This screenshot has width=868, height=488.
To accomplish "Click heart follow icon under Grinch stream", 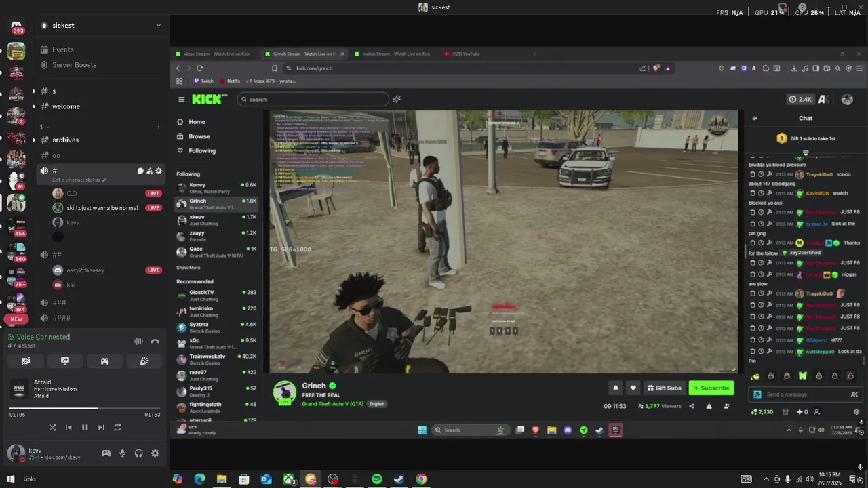I will [633, 388].
